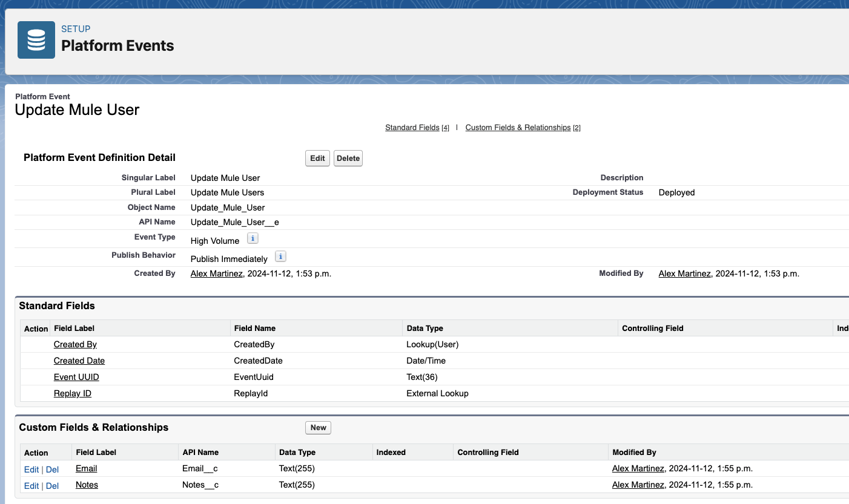Open the Notes custom field
Viewport: 849px width, 504px height.
[x=86, y=484]
